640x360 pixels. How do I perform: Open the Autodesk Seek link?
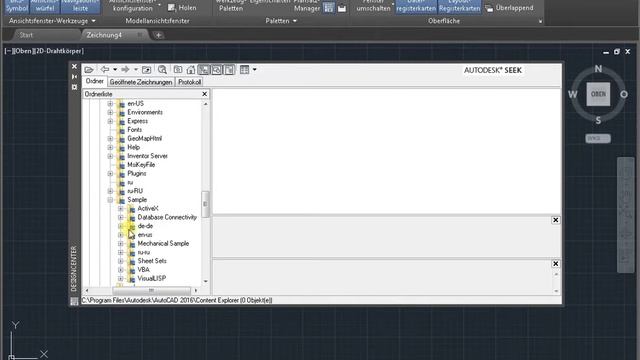493,70
